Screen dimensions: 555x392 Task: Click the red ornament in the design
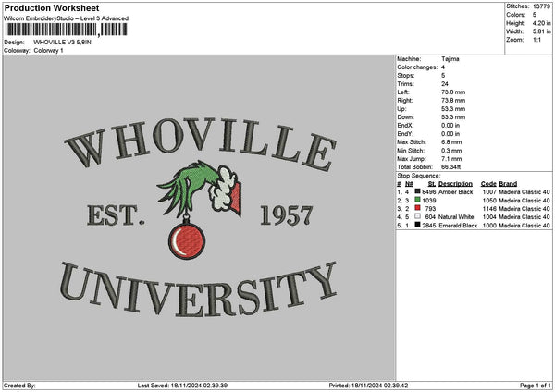tap(187, 241)
